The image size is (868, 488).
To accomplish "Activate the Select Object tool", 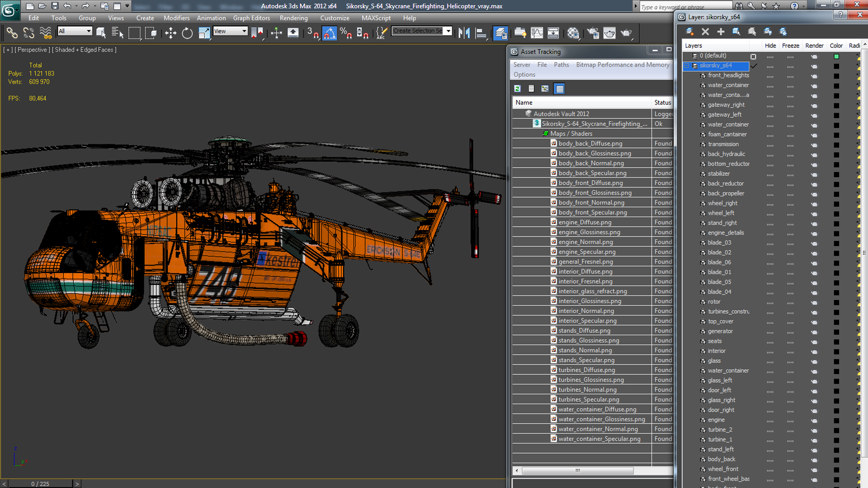I will [x=101, y=33].
